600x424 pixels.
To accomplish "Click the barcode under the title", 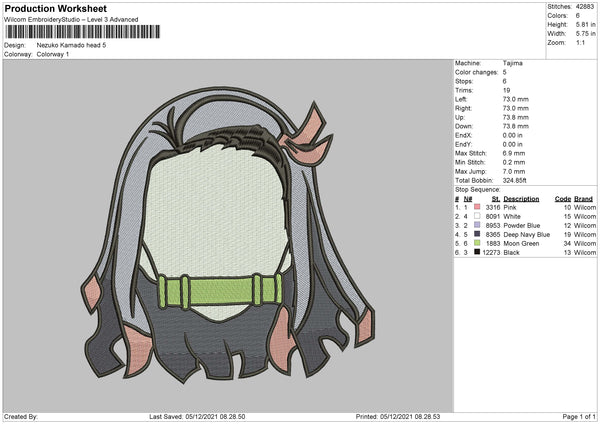I will pos(83,32).
